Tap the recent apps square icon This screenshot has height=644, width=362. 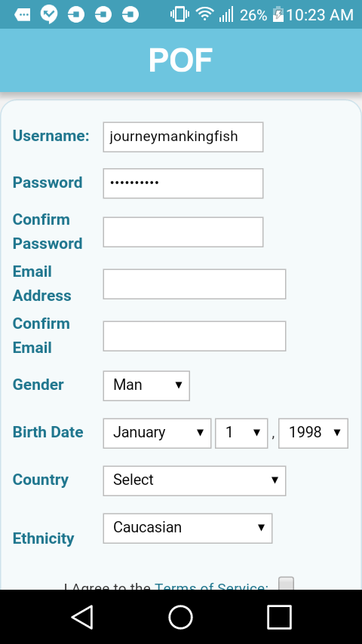coord(279,617)
